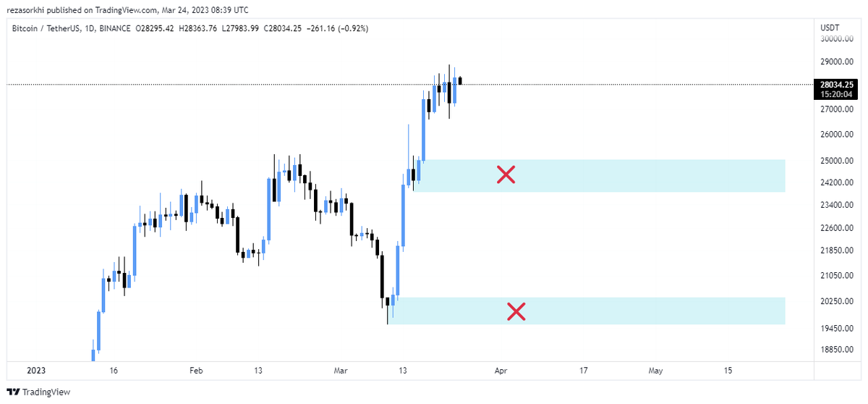Screen dimensions: 868x404
Task: Select the lower light blue zone rectangle
Action: [x=651, y=311]
